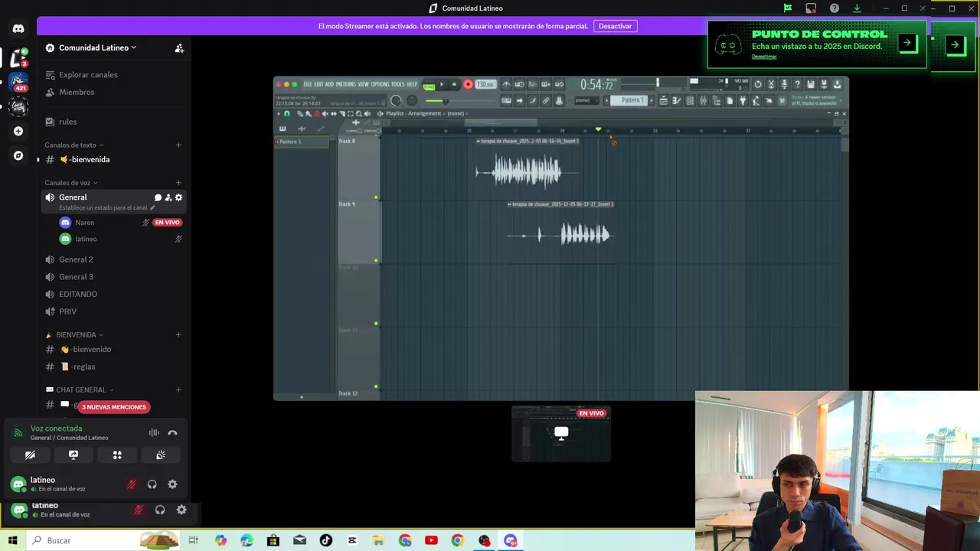Image resolution: width=980 pixels, height=551 pixels.
Task: Mute Track 9 with its green dot
Action: tap(376, 260)
